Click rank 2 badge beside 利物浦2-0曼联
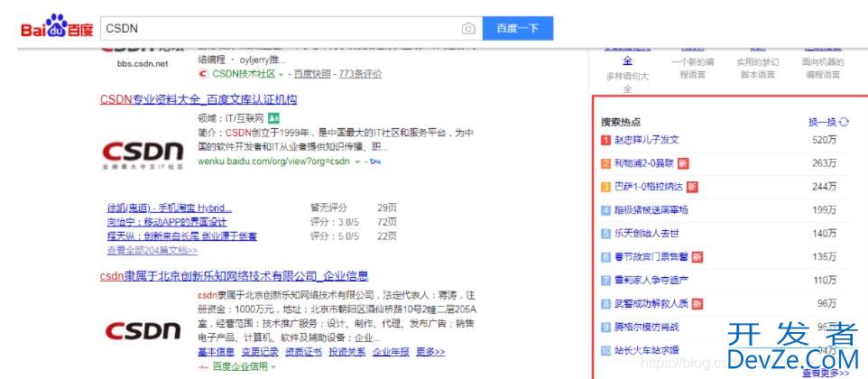Image resolution: width=868 pixels, height=379 pixels. pos(605,163)
